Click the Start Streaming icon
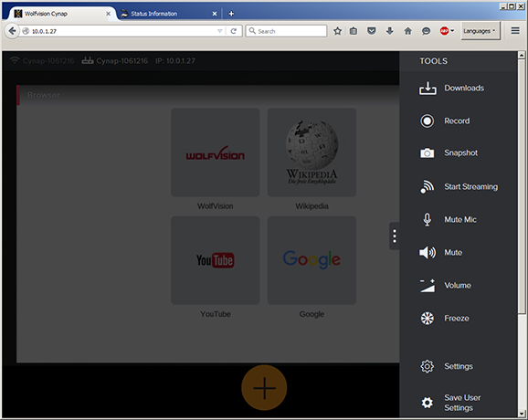 coord(427,186)
